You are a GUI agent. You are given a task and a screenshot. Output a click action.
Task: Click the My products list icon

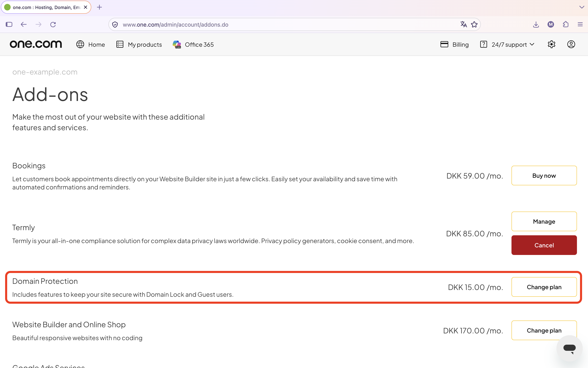(120, 44)
